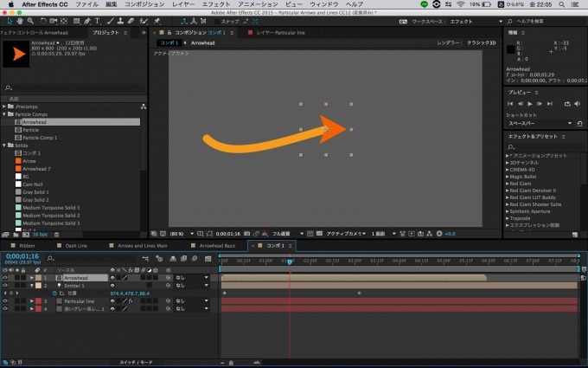Viewport: 588px width, 368px height.
Task: Toggle visibility of the Particular line layer
Action: point(5,300)
